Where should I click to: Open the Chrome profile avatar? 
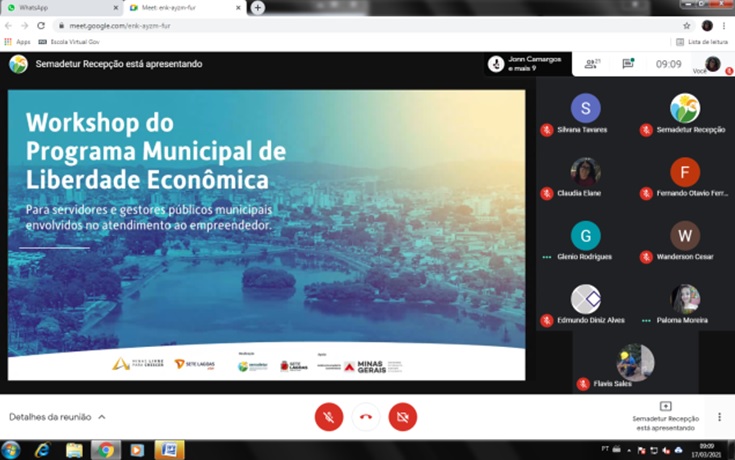(707, 26)
